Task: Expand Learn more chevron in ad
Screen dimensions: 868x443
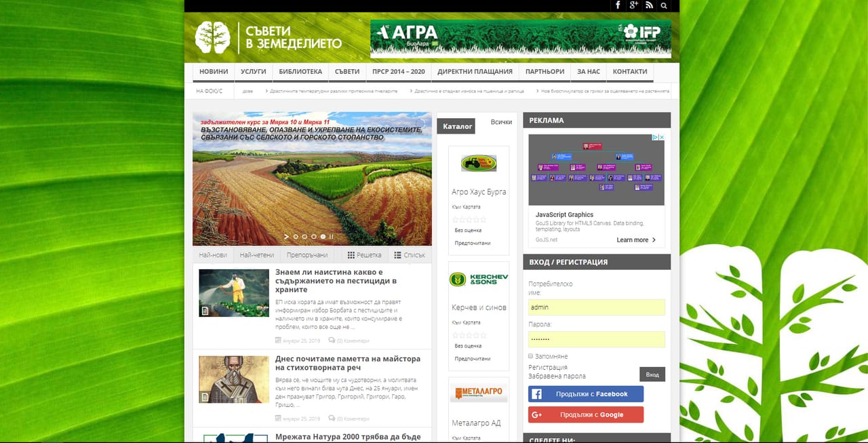Action: (654, 240)
